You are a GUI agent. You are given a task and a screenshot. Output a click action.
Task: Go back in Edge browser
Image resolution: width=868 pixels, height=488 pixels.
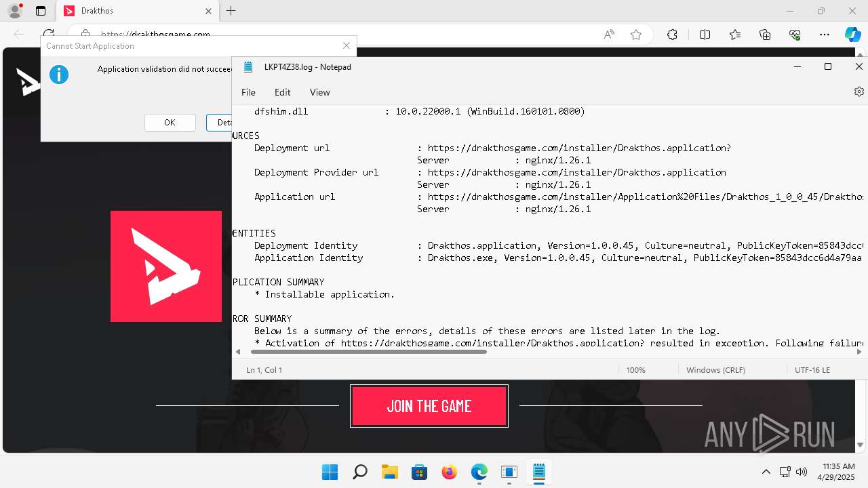[19, 35]
